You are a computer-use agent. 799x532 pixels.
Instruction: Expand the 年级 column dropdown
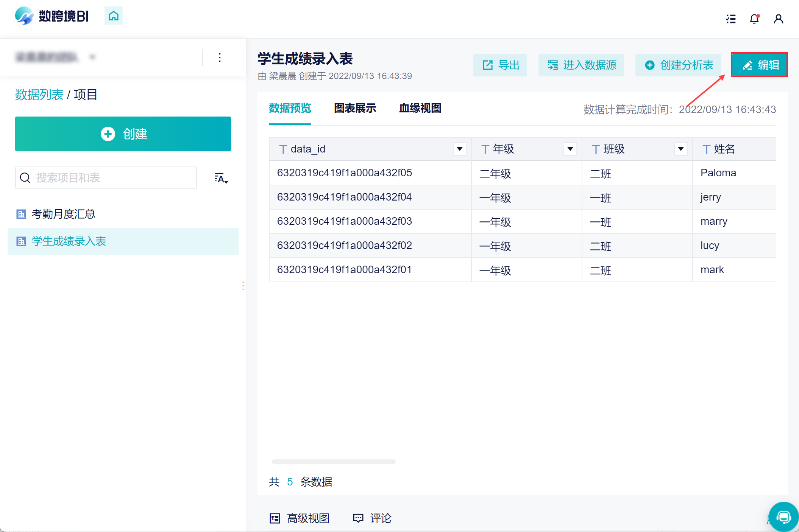pos(570,149)
